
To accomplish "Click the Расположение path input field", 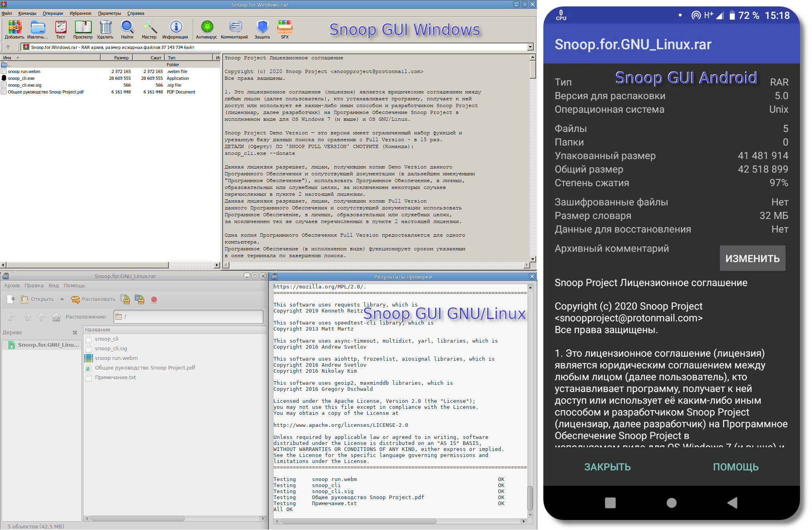I will click(188, 317).
